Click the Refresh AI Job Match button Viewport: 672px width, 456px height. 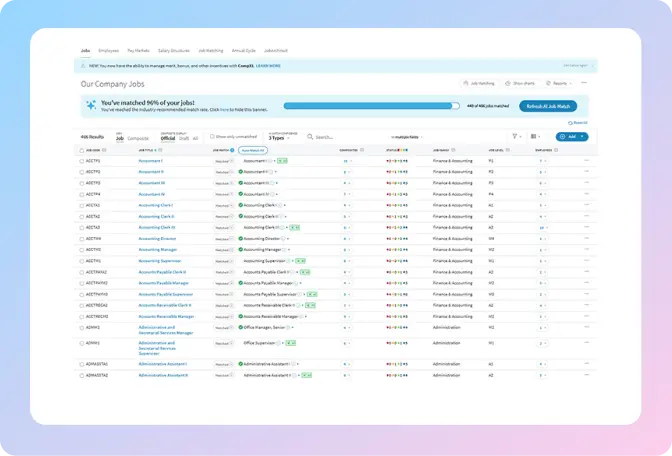point(548,105)
